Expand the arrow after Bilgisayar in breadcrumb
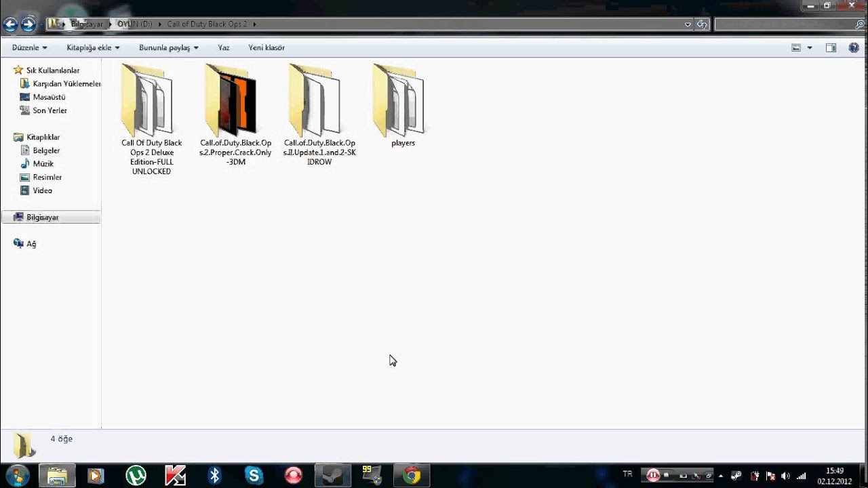This screenshot has width=868, height=488. click(110, 24)
